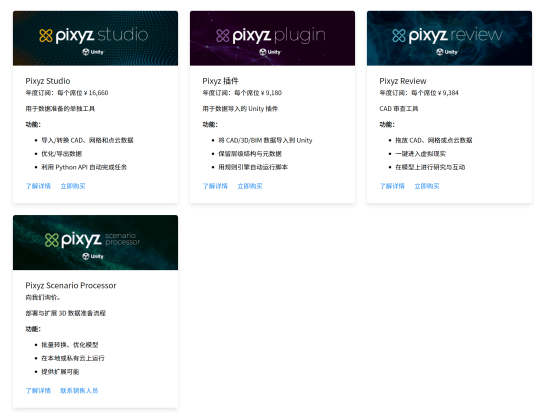Click the green Pixyz Scenario Processor logo icon
Image resolution: width=560 pixels, height=419 pixels.
(52, 240)
